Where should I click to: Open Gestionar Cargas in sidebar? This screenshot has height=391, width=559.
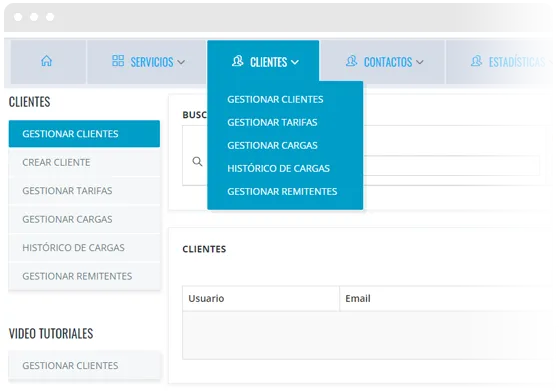point(84,219)
